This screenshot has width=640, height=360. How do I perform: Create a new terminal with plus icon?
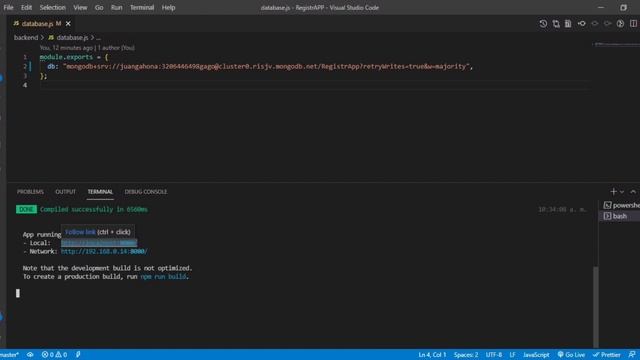tap(613, 192)
